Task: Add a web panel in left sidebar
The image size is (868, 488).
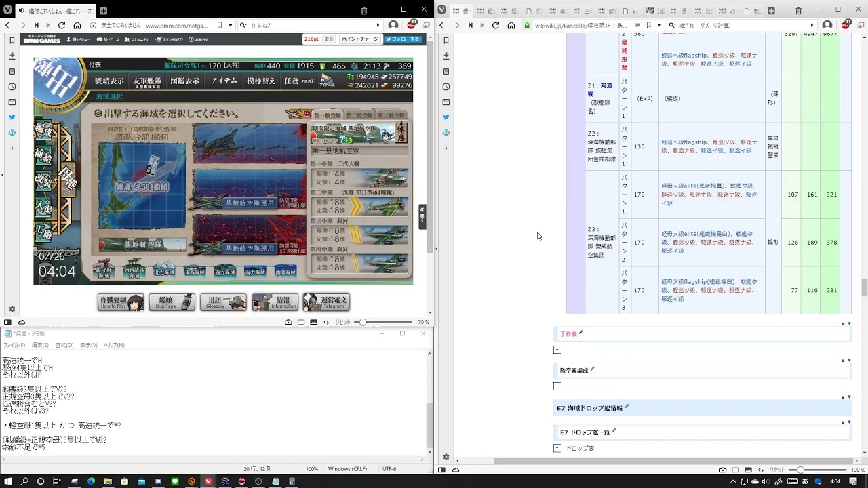Action: [12, 148]
